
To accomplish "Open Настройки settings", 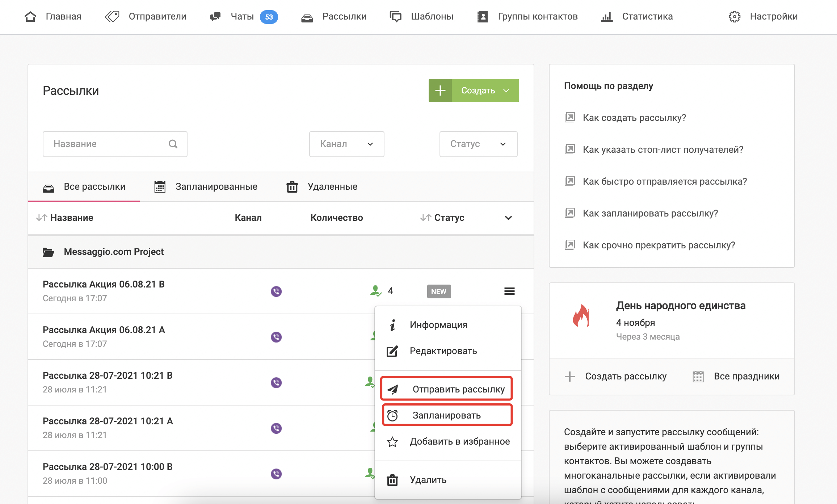I will 763,16.
